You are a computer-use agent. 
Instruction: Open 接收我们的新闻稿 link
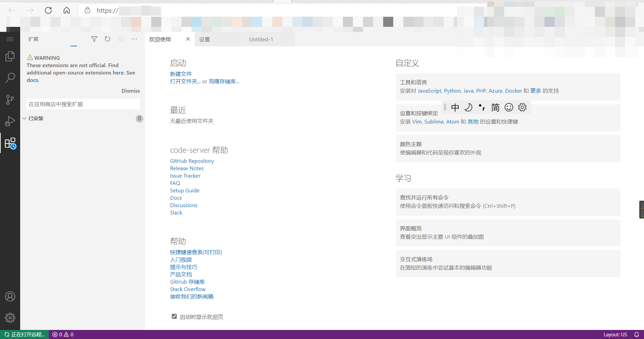click(192, 297)
